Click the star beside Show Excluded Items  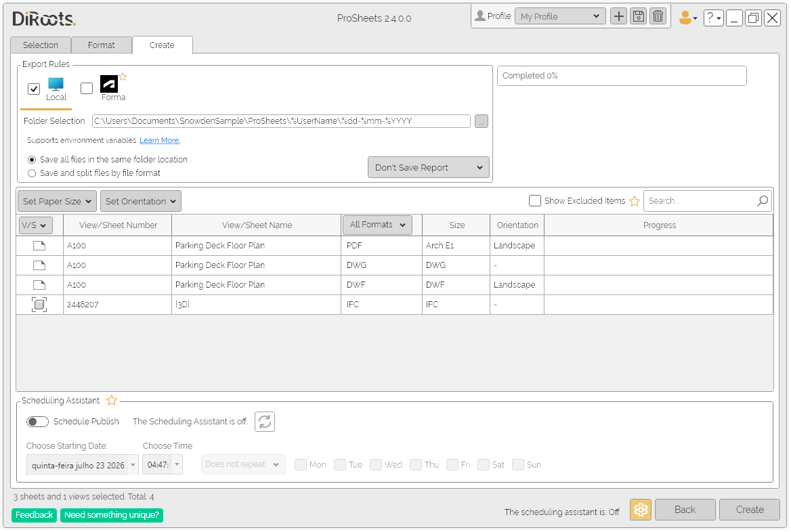[x=635, y=201]
